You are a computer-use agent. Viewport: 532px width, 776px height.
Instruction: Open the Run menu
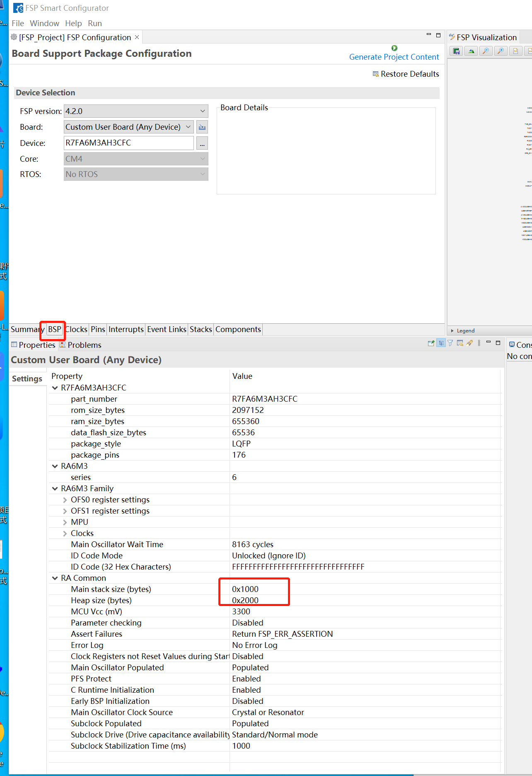(x=95, y=23)
